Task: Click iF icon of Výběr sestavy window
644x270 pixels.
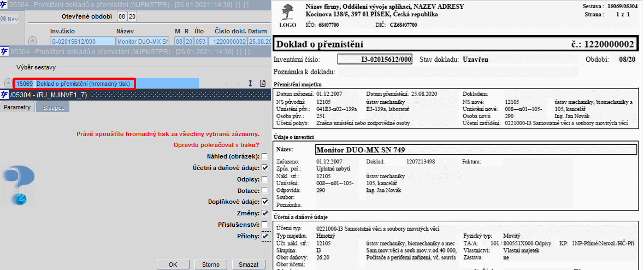Action: 4,52
